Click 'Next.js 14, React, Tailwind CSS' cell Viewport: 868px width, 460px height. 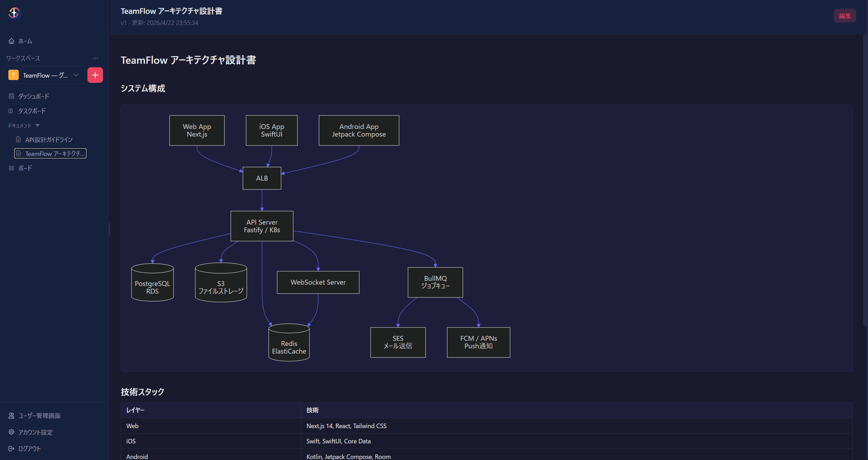click(x=577, y=426)
